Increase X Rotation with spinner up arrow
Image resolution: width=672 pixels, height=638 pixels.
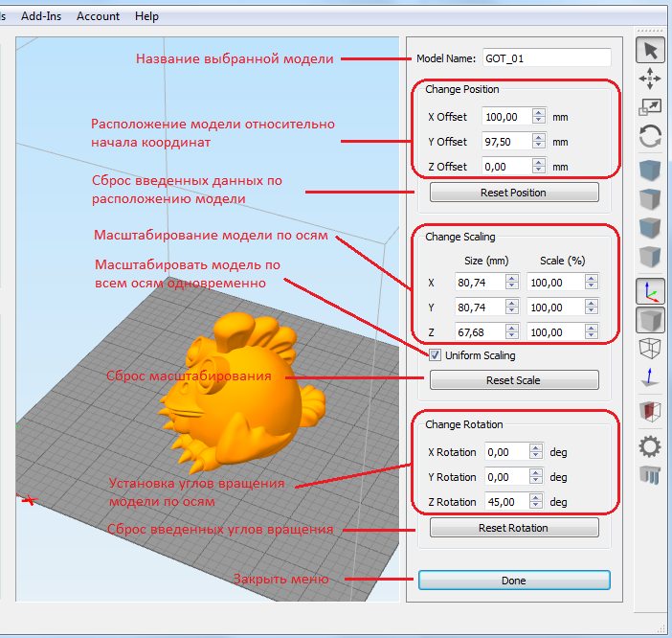pos(536,447)
